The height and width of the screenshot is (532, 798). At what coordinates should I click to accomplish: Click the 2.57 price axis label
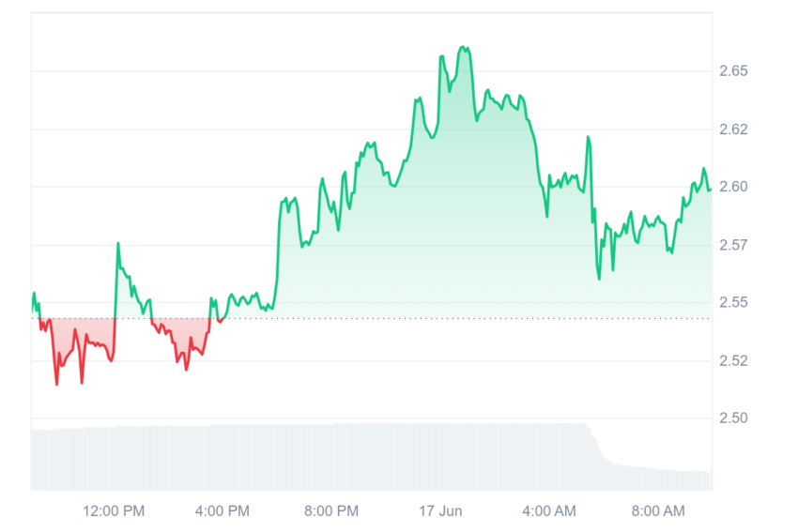pos(733,245)
